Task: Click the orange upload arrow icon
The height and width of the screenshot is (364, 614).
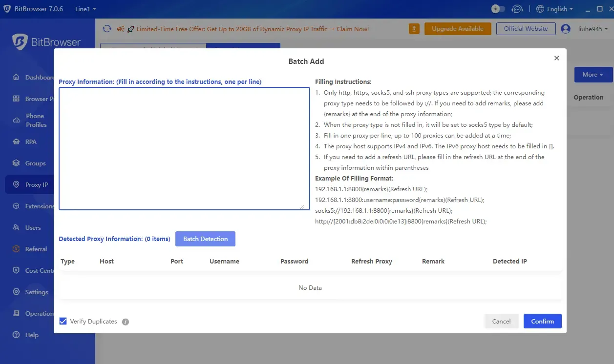Action: pos(414,29)
